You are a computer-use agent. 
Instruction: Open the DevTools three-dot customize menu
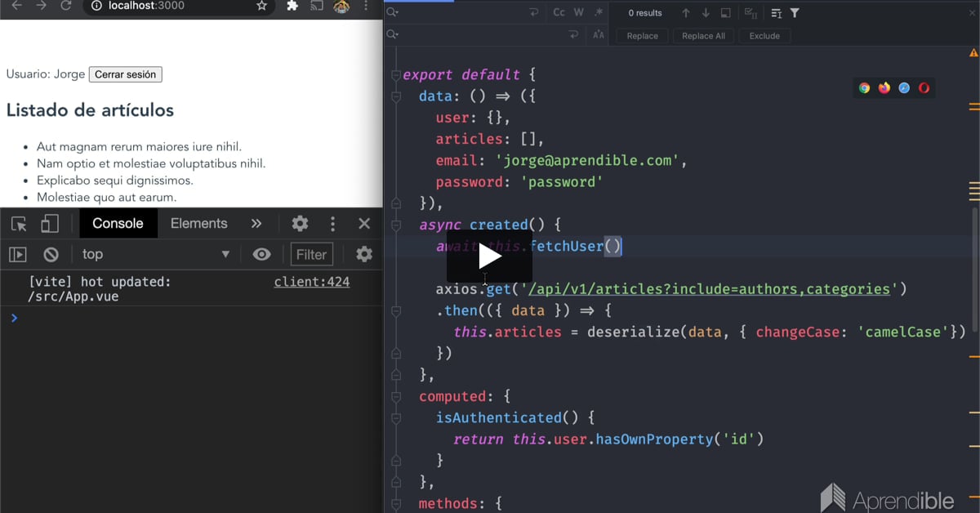[x=332, y=224]
